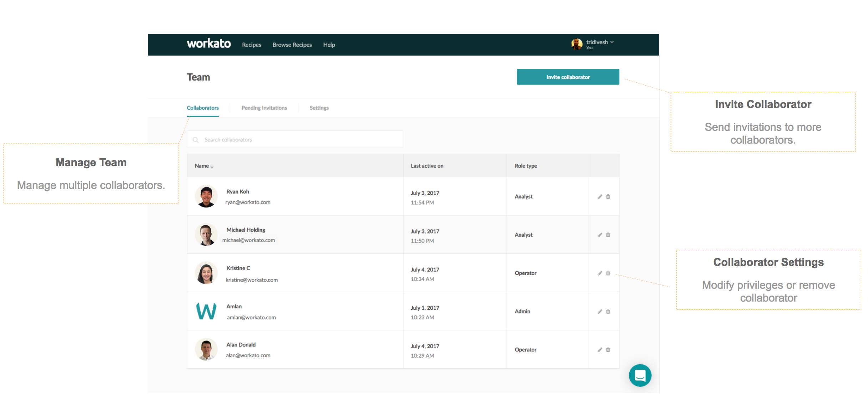
Task: Click the Workato logo
Action: (209, 44)
